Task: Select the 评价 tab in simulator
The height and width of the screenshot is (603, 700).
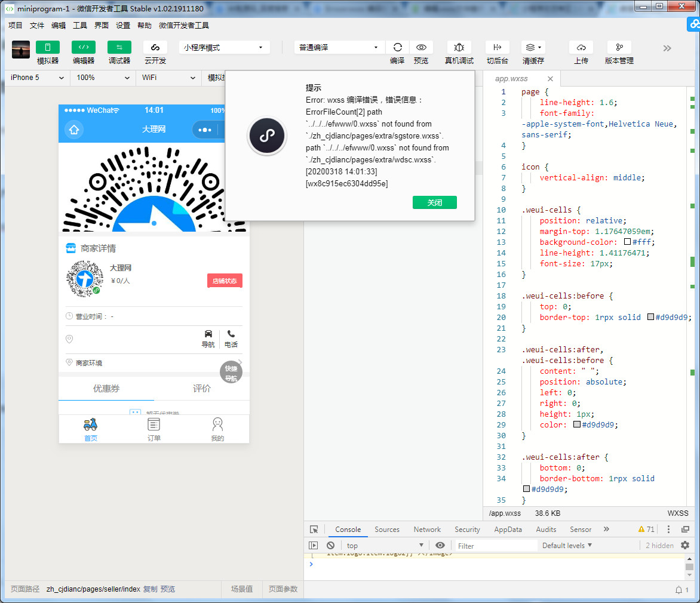Action: coord(202,389)
